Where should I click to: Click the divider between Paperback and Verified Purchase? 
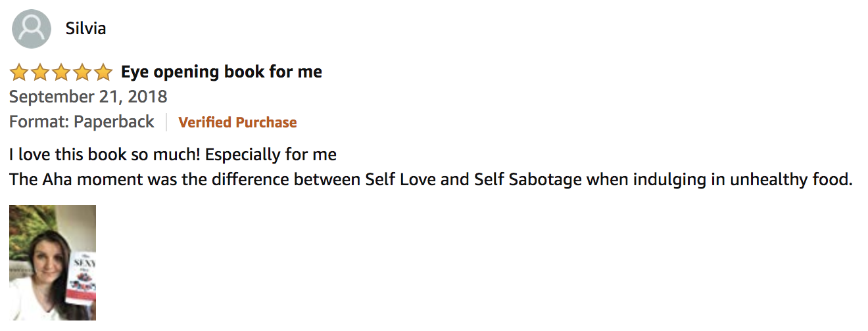click(x=166, y=122)
